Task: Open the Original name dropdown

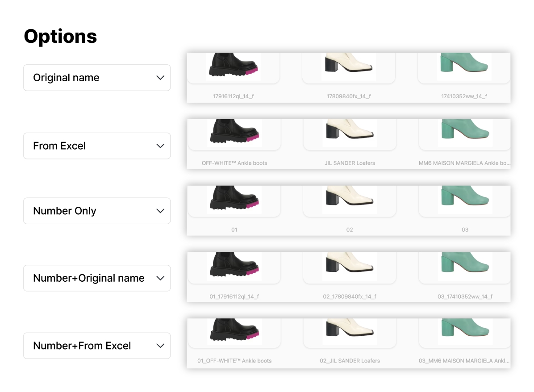Action: (96, 78)
